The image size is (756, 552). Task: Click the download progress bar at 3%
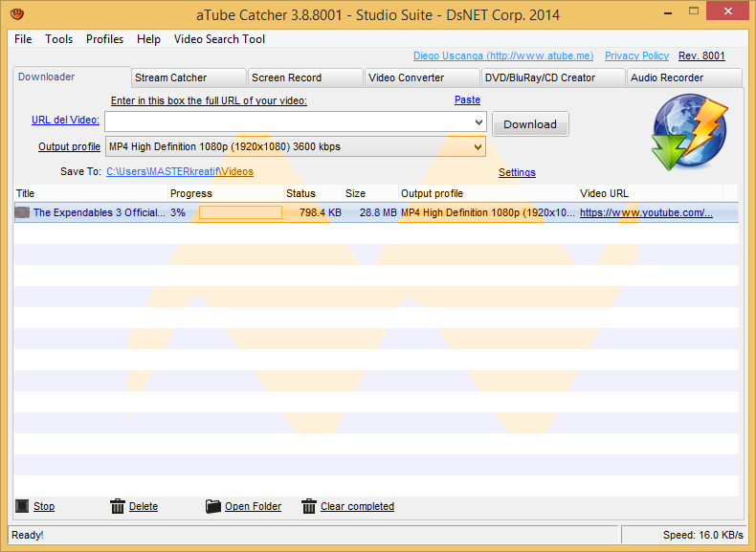(240, 212)
